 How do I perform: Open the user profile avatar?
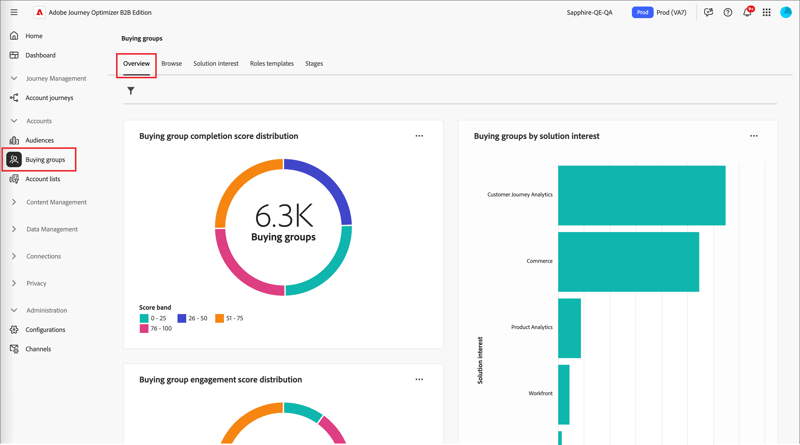786,12
